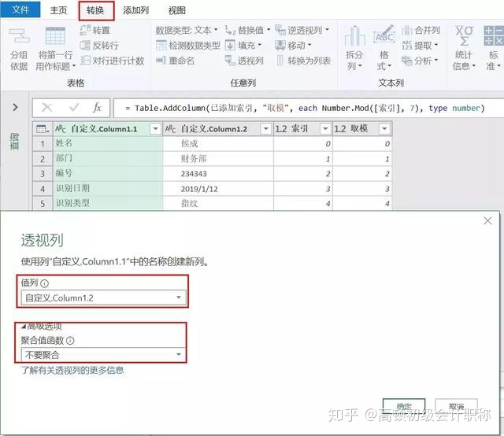Screen dimensions: 504x436
Task: Switch to the 转换 tab
Action: tap(96, 10)
